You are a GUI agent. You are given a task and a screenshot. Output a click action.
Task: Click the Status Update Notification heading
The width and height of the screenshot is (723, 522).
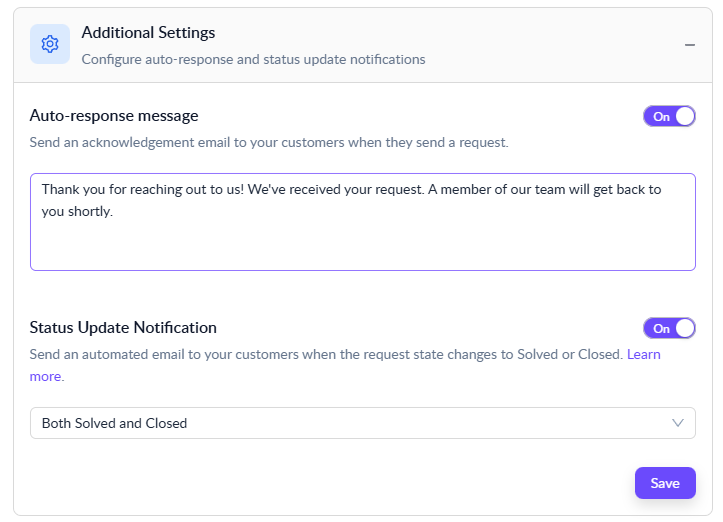[123, 328]
